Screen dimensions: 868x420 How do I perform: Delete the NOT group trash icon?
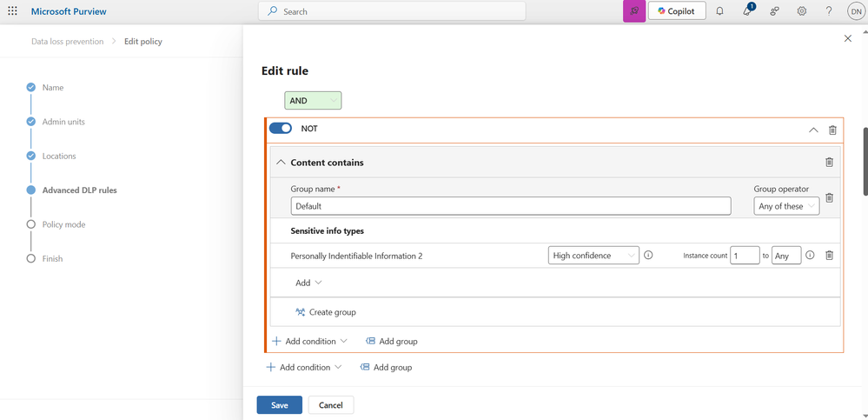832,130
